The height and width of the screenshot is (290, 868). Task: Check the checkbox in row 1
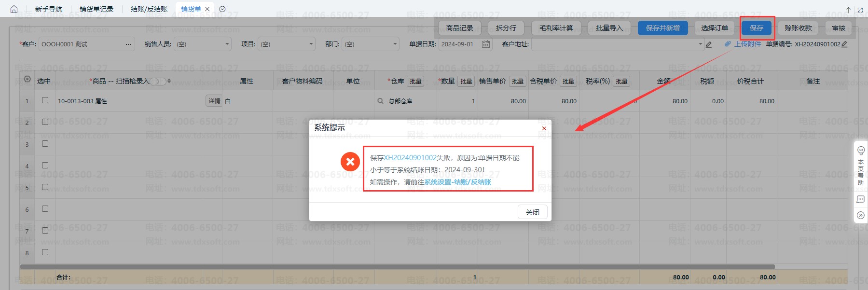point(45,100)
